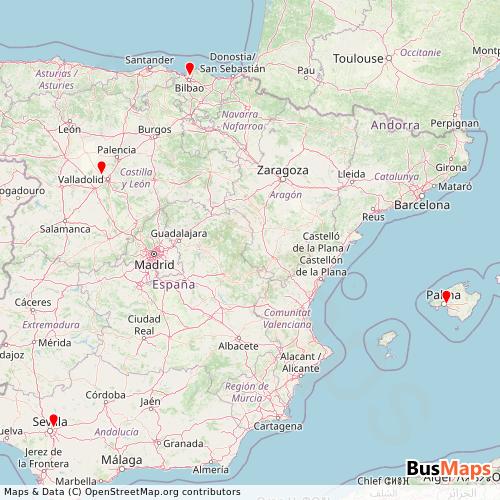The image size is (500, 500).
Task: Select the Asturias / Asturies region label
Action: coord(56,79)
